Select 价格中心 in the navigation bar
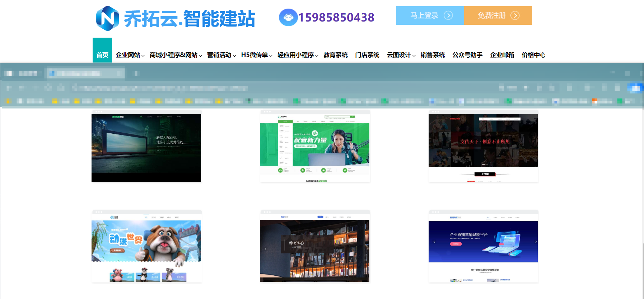This screenshot has width=644, height=299. [x=533, y=55]
